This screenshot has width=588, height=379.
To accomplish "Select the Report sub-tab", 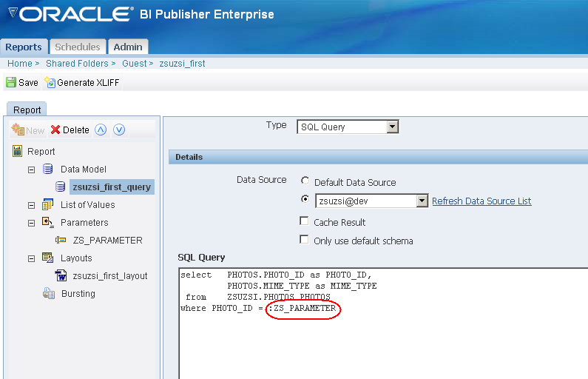I will pyautogui.click(x=27, y=110).
